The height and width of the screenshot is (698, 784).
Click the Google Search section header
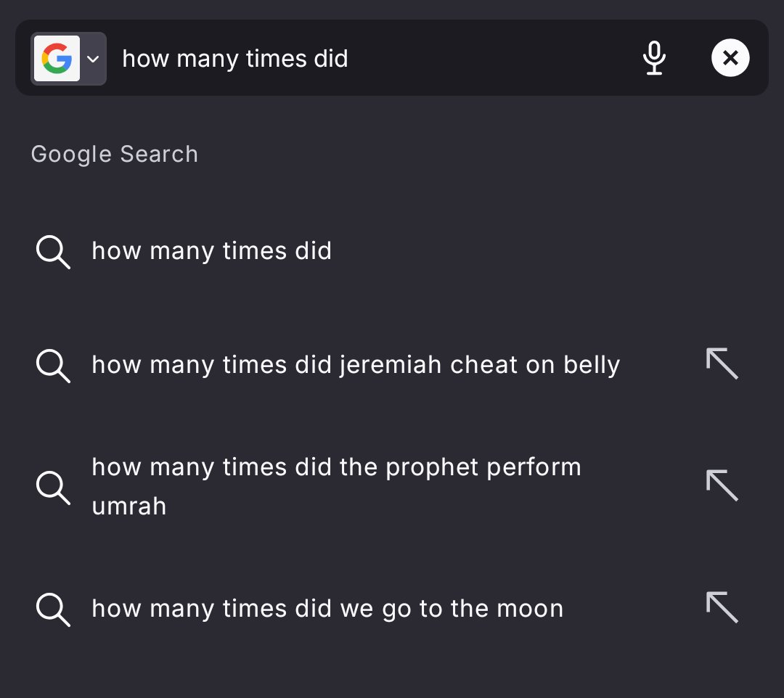pos(114,154)
